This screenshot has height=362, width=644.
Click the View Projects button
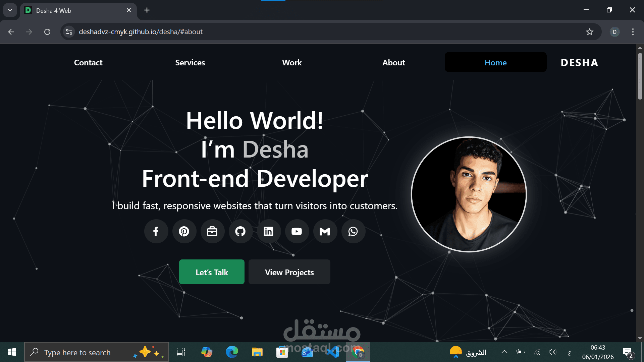point(289,272)
